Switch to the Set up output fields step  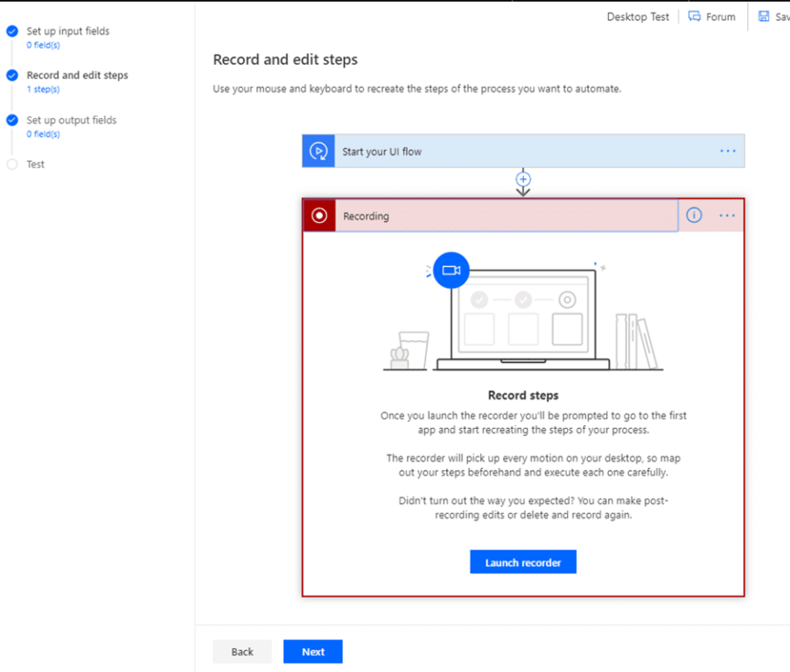[x=71, y=120]
